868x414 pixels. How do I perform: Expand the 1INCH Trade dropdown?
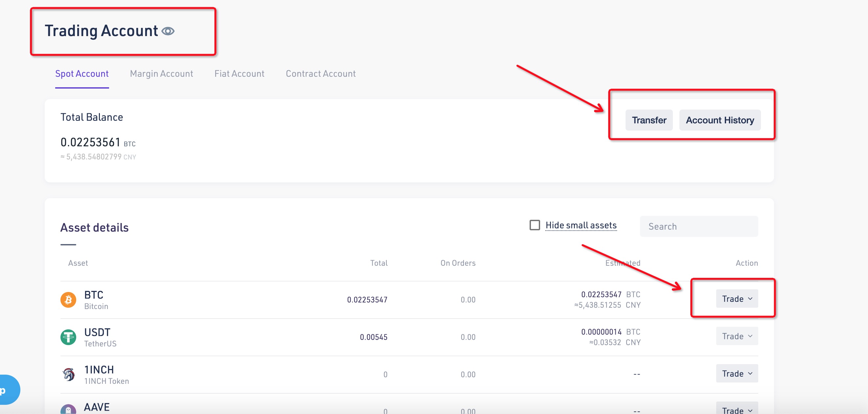point(737,374)
